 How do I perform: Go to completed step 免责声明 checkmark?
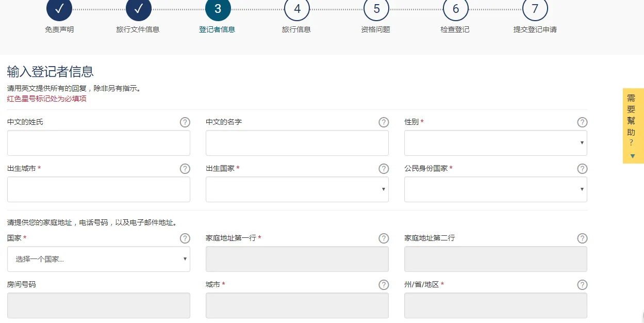[59, 9]
